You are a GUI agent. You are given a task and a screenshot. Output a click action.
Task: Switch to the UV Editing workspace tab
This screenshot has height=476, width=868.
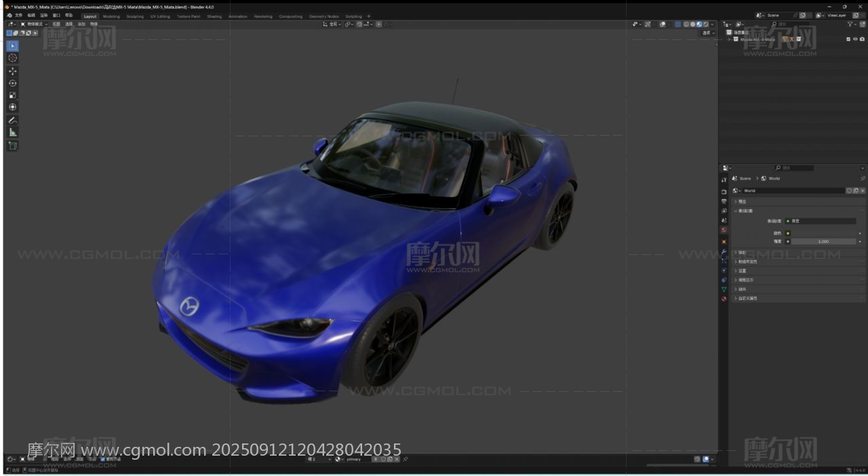pyautogui.click(x=160, y=16)
